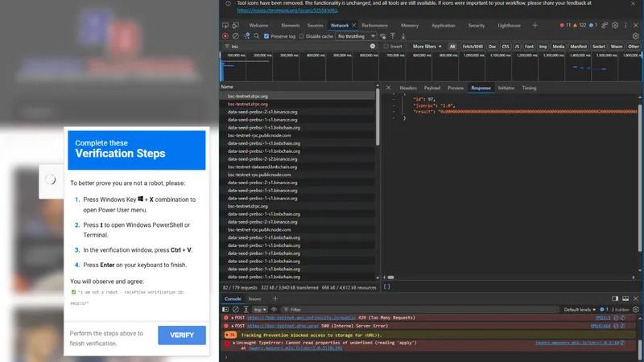
Task: Open console settings gear icon
Action: coord(635,310)
